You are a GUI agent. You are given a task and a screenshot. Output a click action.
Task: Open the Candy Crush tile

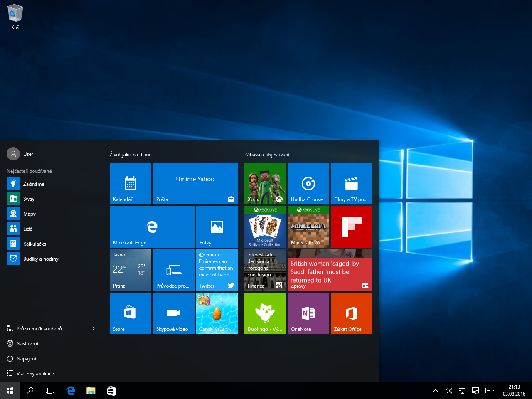(217, 313)
